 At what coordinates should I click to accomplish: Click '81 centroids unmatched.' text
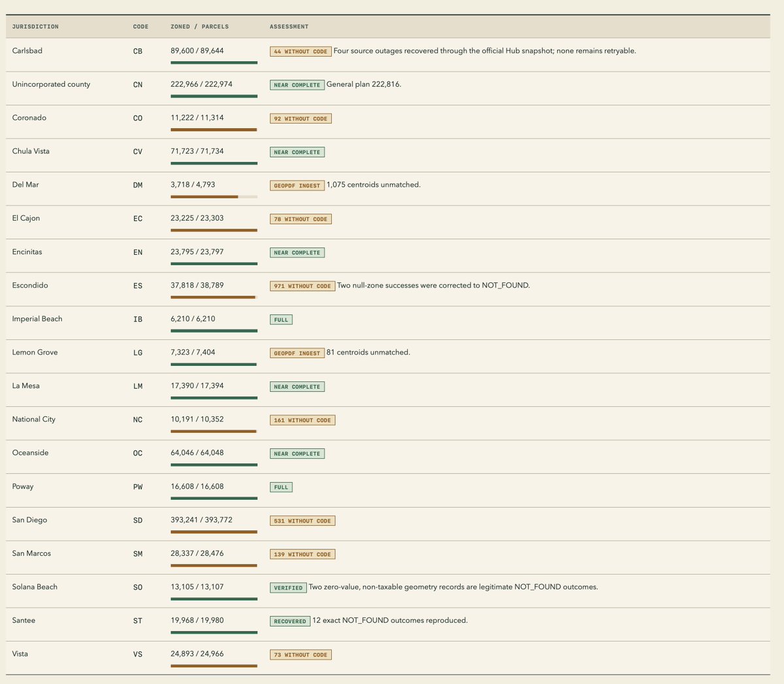368,352
